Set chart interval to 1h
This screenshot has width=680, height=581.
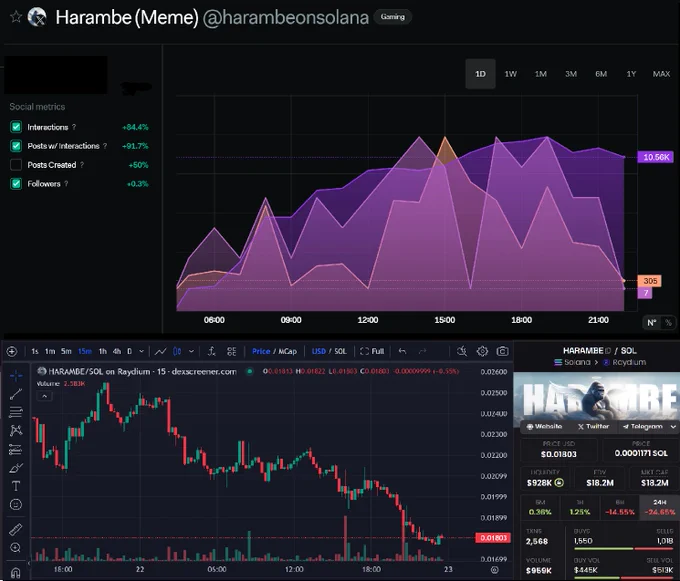click(x=102, y=351)
